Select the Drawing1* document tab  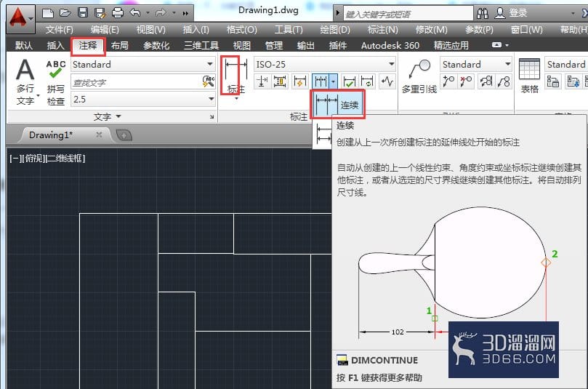pyautogui.click(x=51, y=135)
